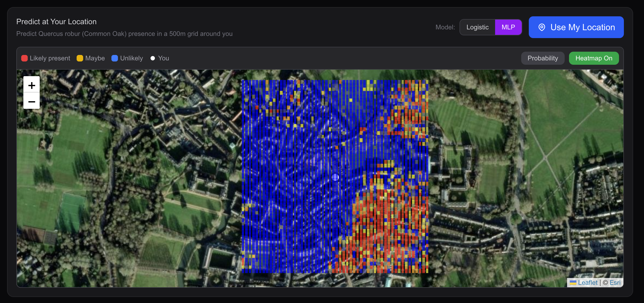Click the zoom out minus icon
The height and width of the screenshot is (303, 644).
[x=31, y=101]
